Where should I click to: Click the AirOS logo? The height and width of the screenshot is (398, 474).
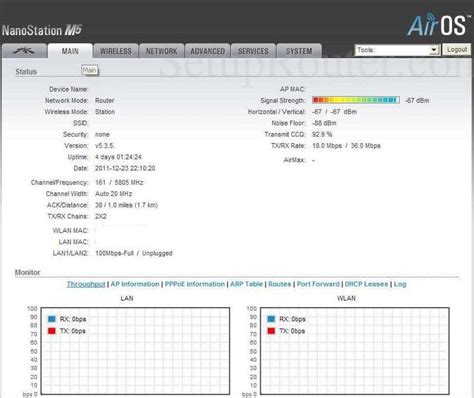437,25
